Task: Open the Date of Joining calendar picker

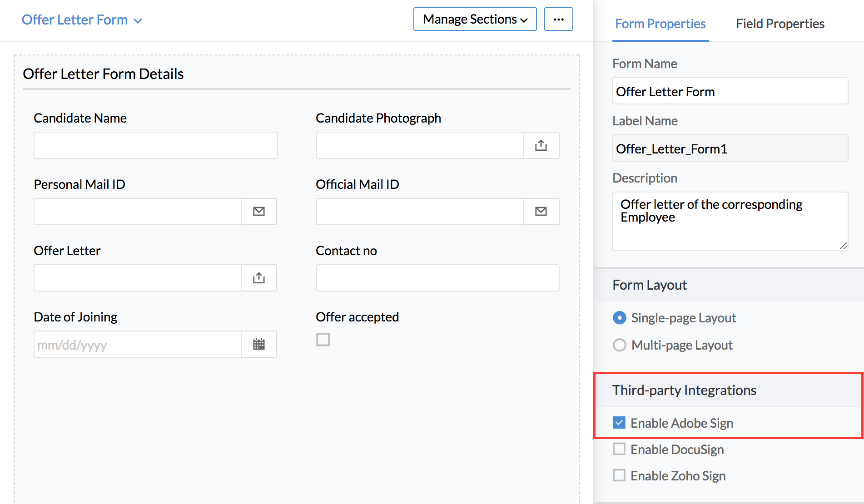Action: (259, 344)
